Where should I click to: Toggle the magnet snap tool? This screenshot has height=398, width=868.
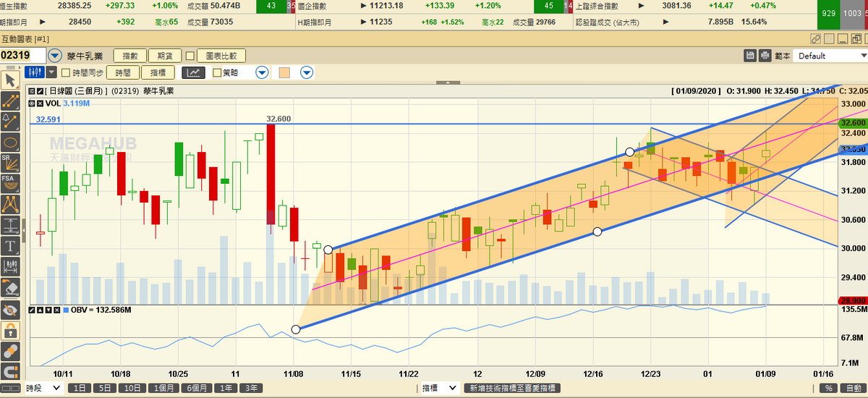pos(10,373)
